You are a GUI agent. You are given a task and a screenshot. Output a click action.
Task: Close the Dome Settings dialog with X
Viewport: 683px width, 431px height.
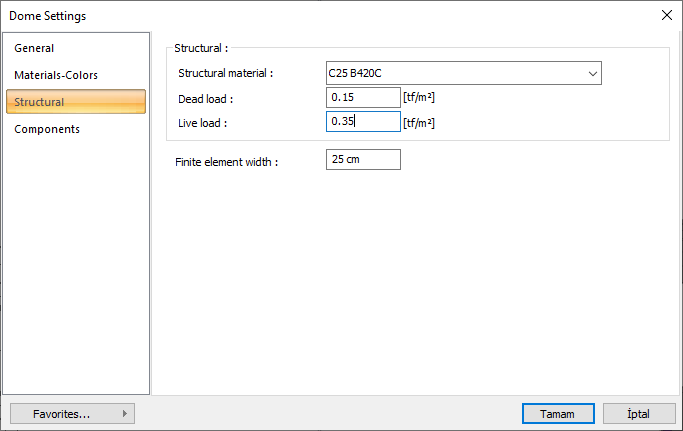click(666, 15)
